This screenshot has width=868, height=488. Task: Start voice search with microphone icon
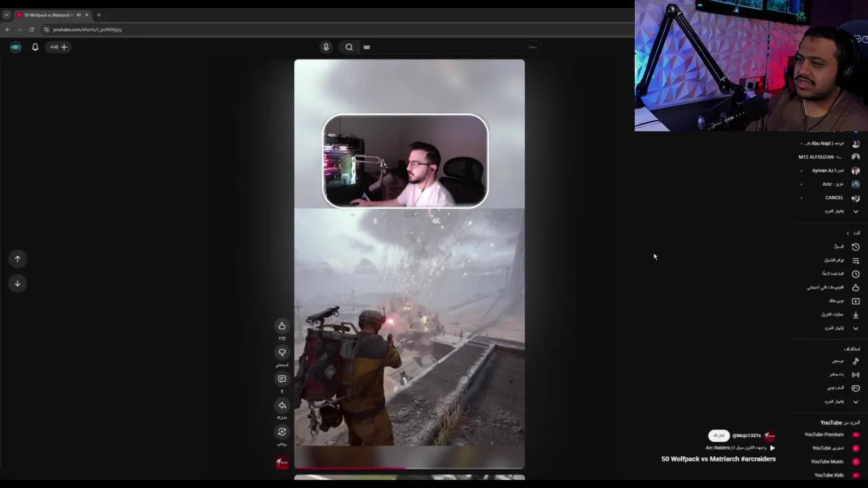pos(326,47)
